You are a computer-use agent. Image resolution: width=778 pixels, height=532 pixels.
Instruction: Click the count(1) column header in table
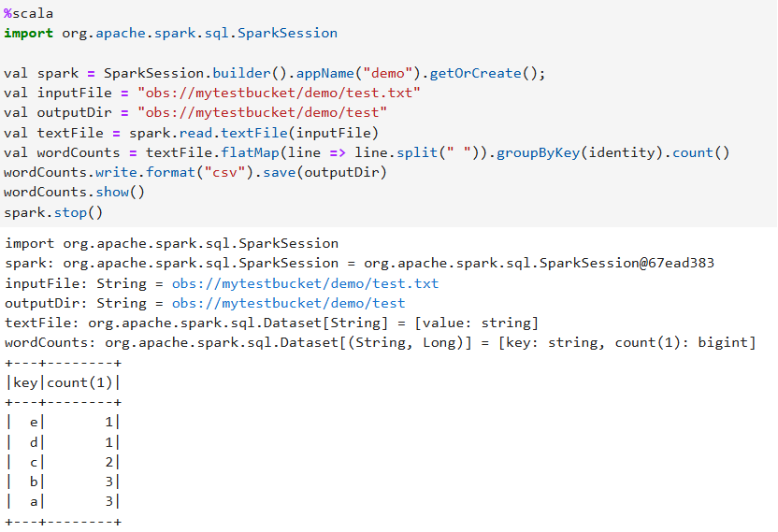point(79,382)
